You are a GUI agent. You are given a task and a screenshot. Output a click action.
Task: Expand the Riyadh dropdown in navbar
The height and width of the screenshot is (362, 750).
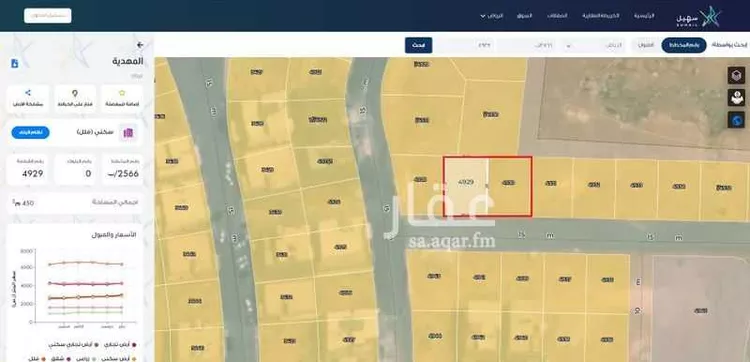click(x=492, y=16)
